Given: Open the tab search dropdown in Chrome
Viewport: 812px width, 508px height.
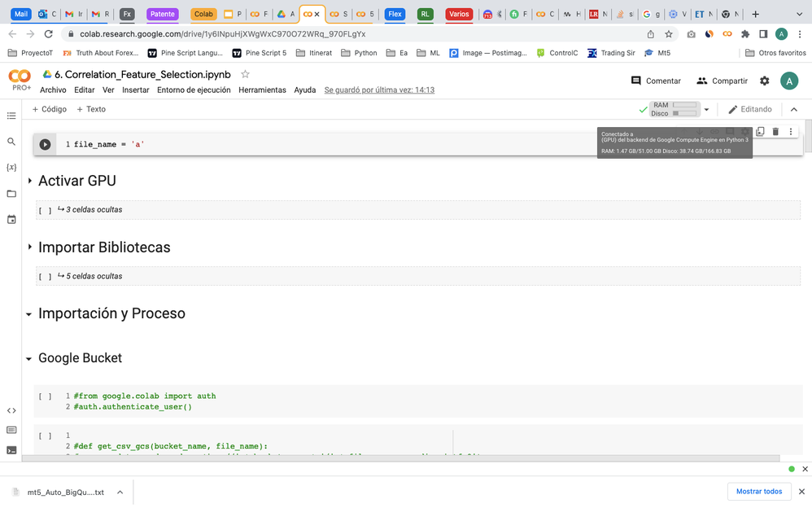Looking at the screenshot, I should pos(798,14).
